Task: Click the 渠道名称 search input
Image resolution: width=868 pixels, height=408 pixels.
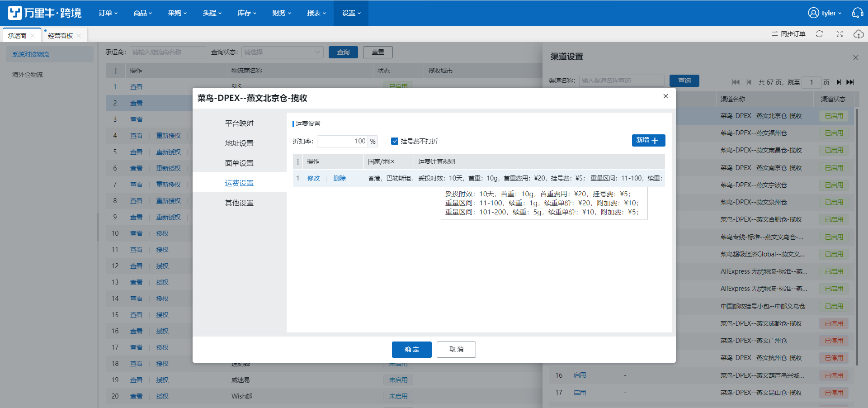Action: 622,81
